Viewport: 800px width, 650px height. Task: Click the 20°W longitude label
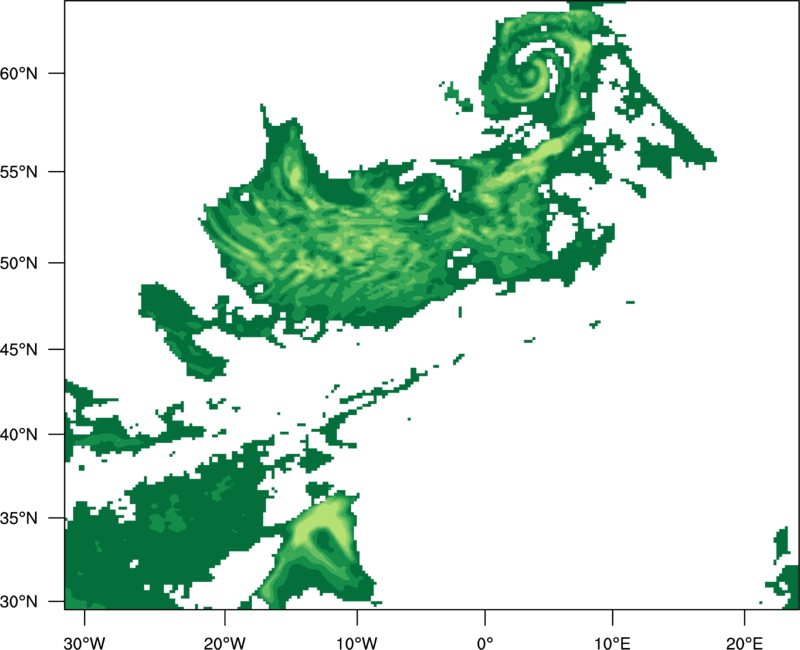(x=224, y=643)
